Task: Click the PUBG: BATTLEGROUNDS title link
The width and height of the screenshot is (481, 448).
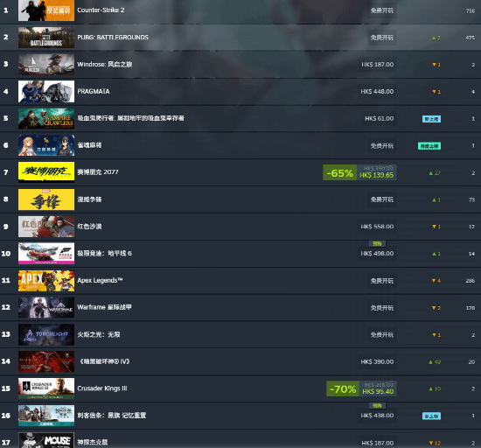Action: coord(113,37)
